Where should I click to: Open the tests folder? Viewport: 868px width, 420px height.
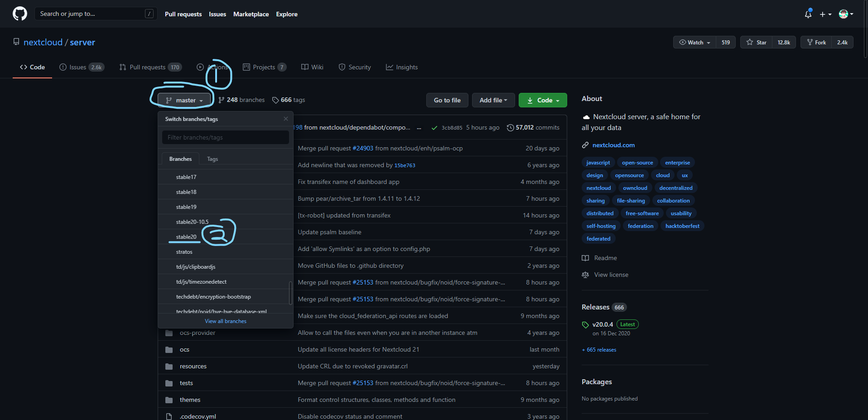(x=186, y=383)
